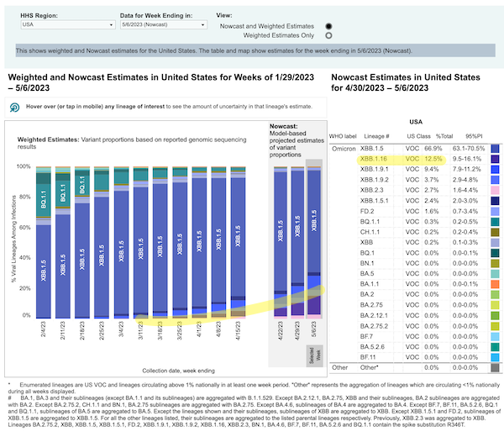Image resolution: width=504 pixels, height=437 pixels.
Task: Click the 2/4/23 week bar in chart
Action: click(44, 243)
